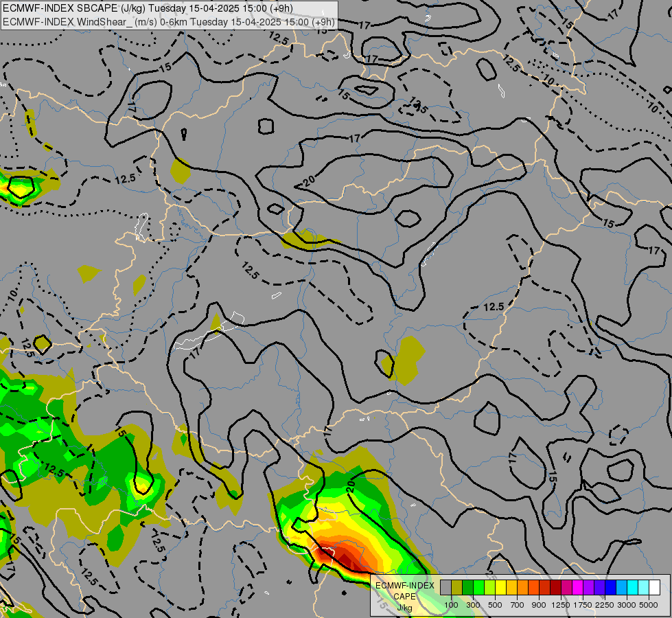Click the purple swatch right of the 1750 tick
This screenshot has width=672, height=618.
(x=588, y=587)
